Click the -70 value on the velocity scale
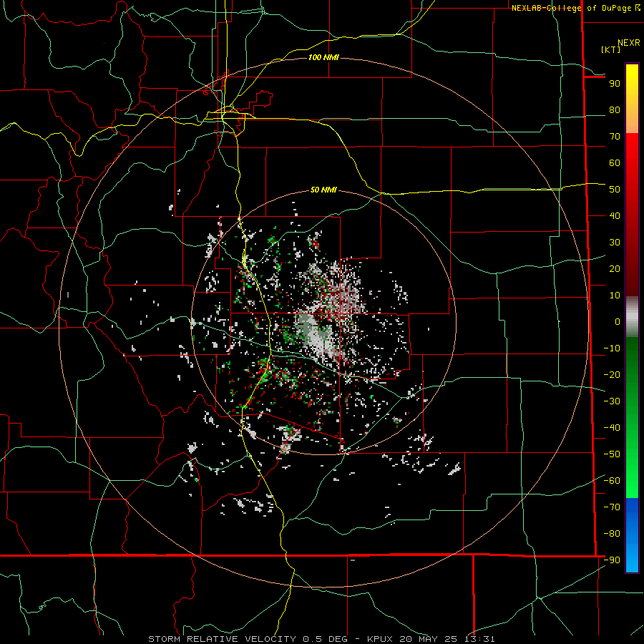Viewport: 644px width, 644px height. point(612,507)
